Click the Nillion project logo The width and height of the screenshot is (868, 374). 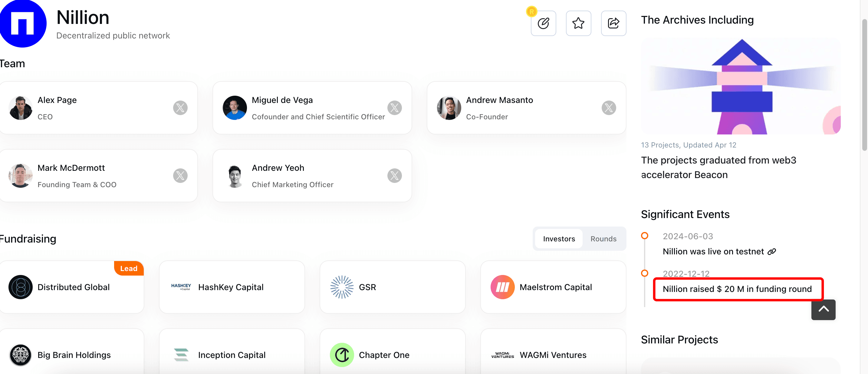pyautogui.click(x=23, y=23)
